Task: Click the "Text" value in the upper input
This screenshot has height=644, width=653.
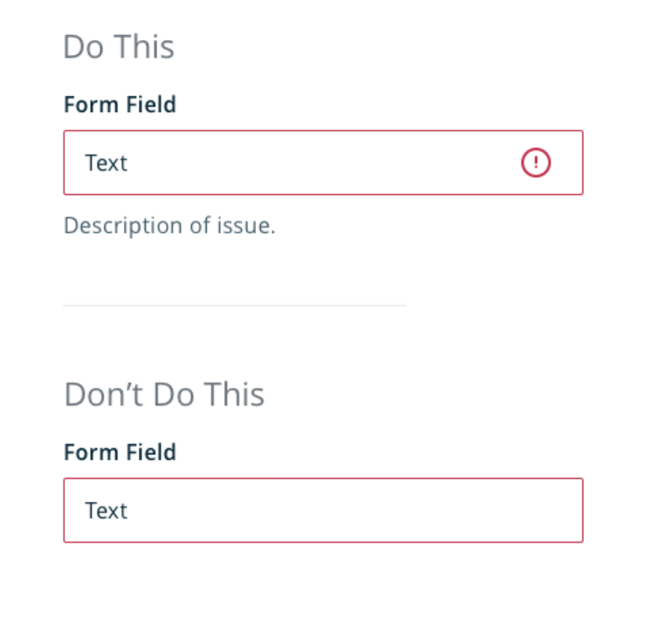Action: click(x=106, y=162)
